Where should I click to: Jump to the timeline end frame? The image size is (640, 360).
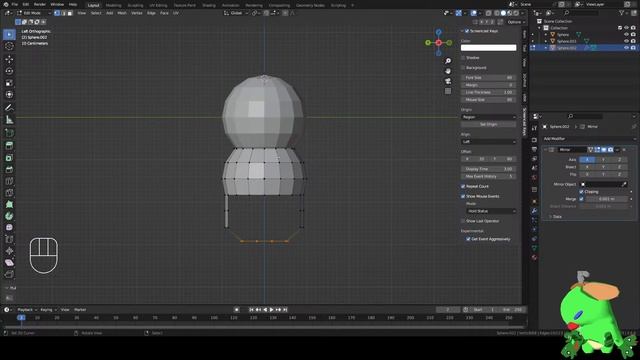click(285, 310)
